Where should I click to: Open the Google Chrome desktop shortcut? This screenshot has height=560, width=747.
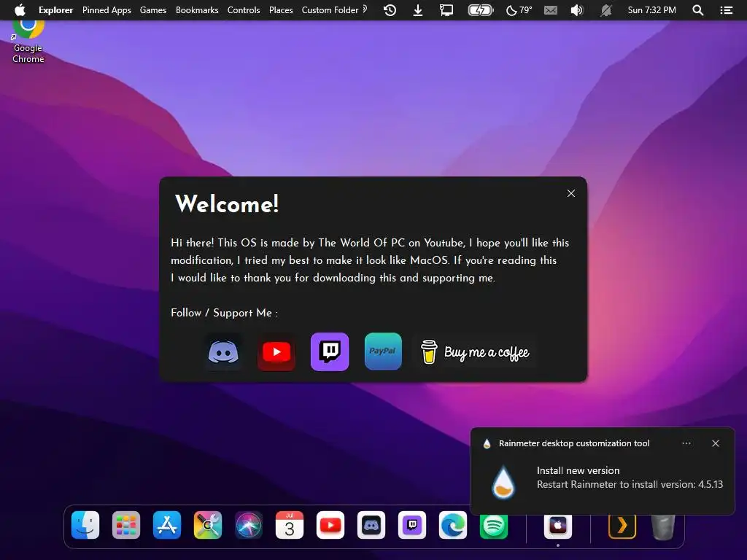[28, 41]
